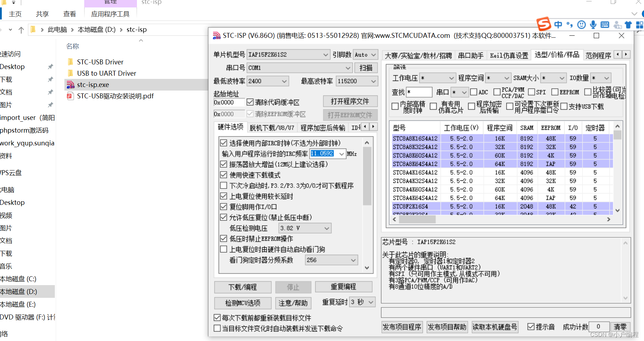Open the Sogou emoji picker icon

581,25
